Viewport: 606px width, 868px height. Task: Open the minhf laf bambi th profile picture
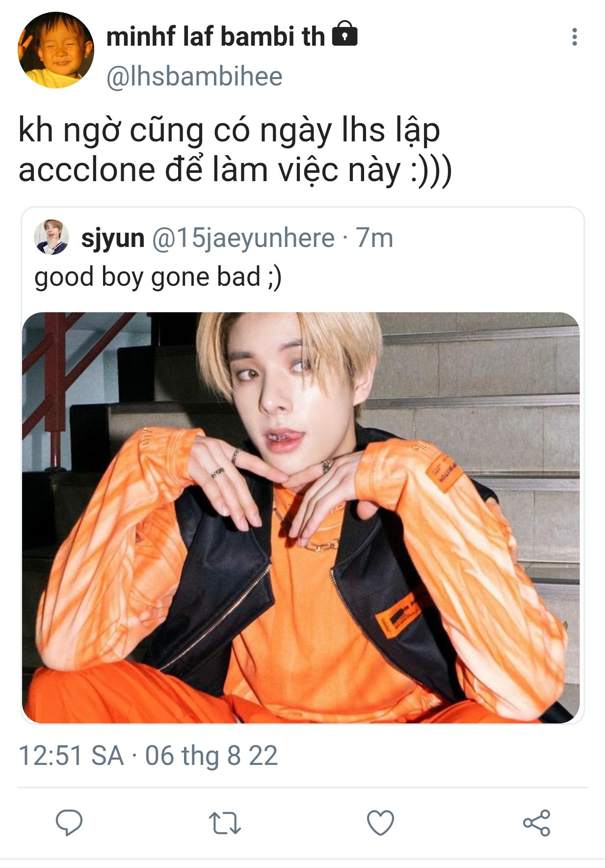[56, 50]
